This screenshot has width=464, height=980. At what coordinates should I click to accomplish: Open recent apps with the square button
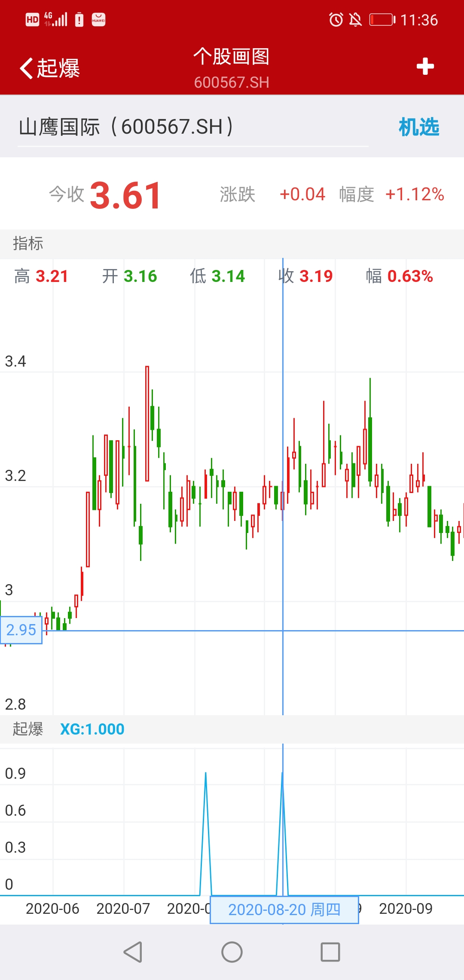[330, 952]
